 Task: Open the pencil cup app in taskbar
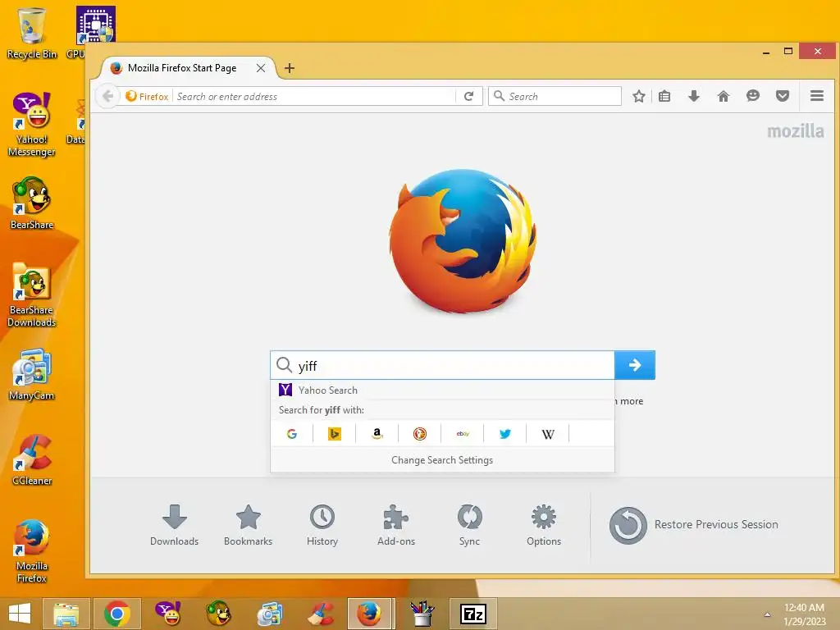coord(422,614)
